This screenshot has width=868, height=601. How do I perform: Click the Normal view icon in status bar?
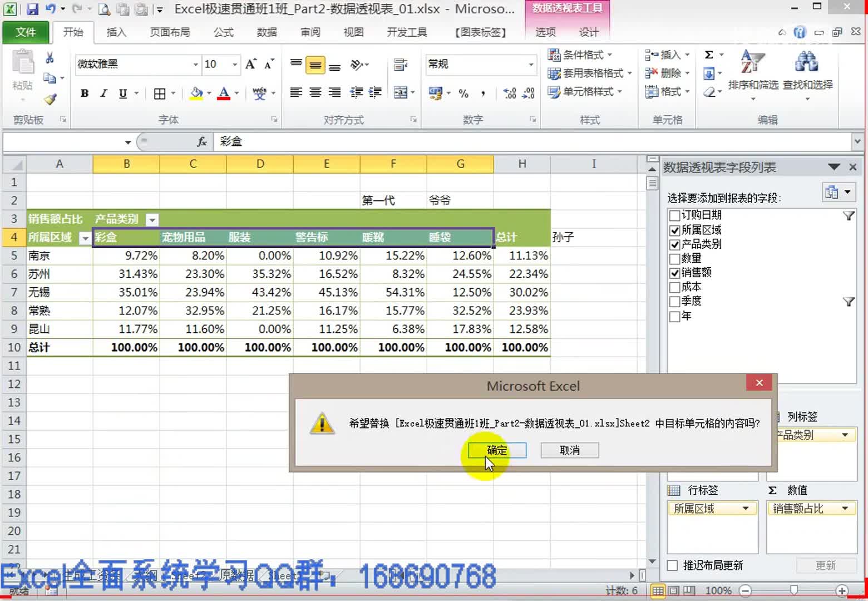(x=658, y=590)
